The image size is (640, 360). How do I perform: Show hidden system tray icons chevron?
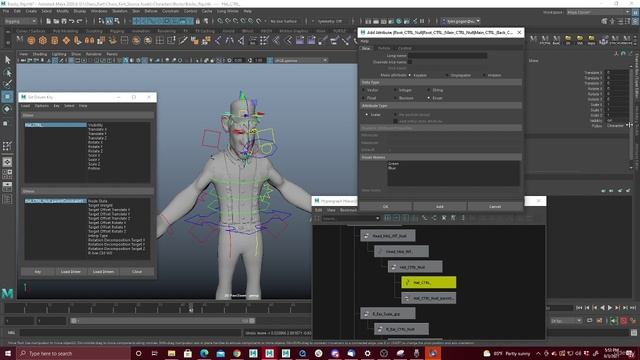[x=538, y=353]
